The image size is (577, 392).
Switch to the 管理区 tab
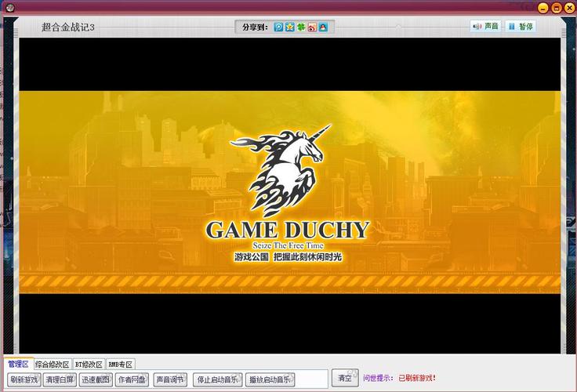click(x=18, y=364)
